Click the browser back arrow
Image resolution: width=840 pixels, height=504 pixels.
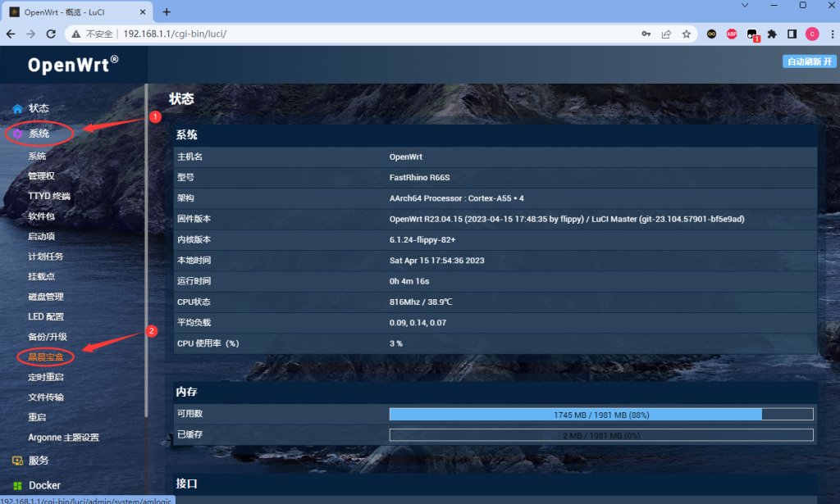coord(11,34)
